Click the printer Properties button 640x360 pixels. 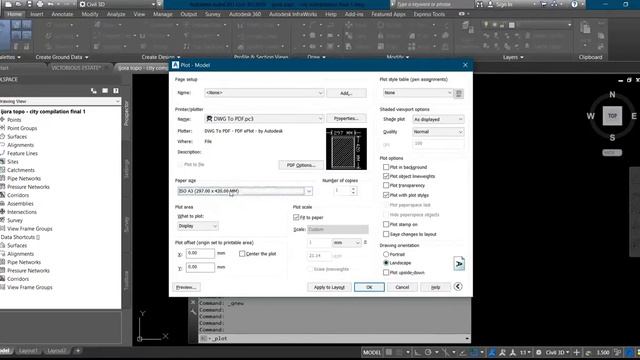point(346,118)
